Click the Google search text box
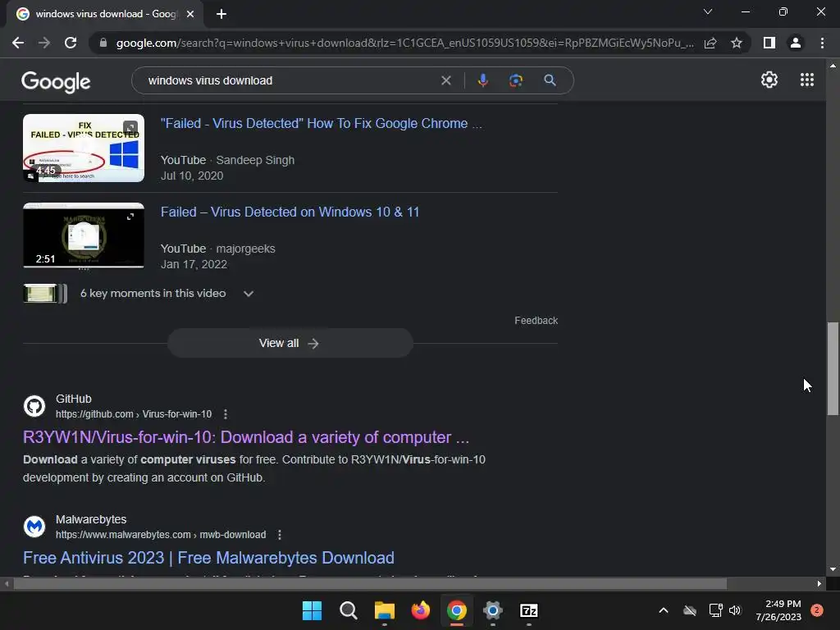Viewport: 840px width, 630px height. tap(290, 80)
